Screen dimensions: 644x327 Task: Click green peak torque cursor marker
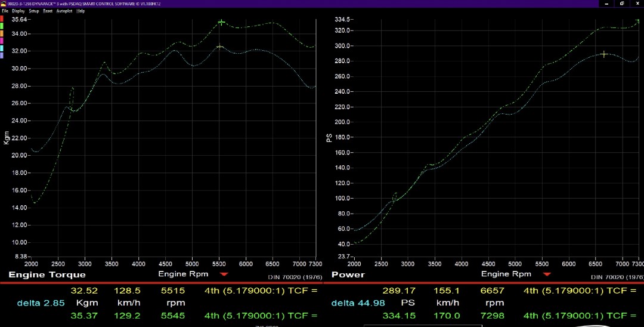pyautogui.click(x=221, y=22)
